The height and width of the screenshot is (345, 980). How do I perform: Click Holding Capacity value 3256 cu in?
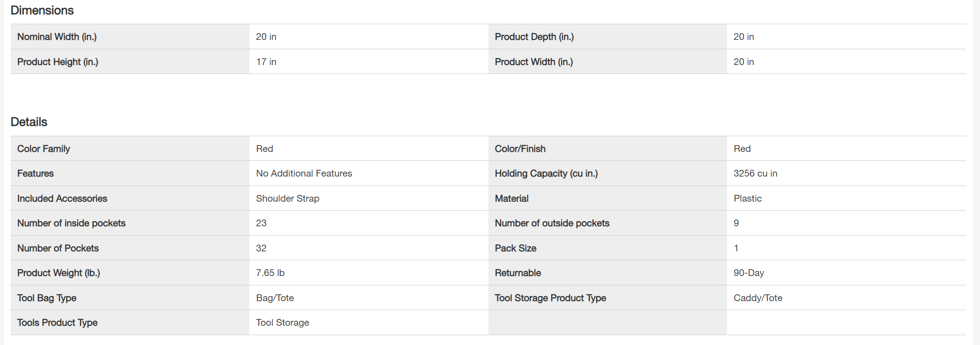click(x=755, y=173)
